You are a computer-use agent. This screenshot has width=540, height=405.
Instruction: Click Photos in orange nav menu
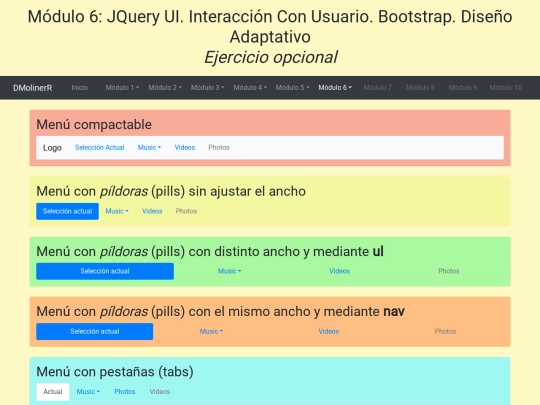pyautogui.click(x=445, y=331)
